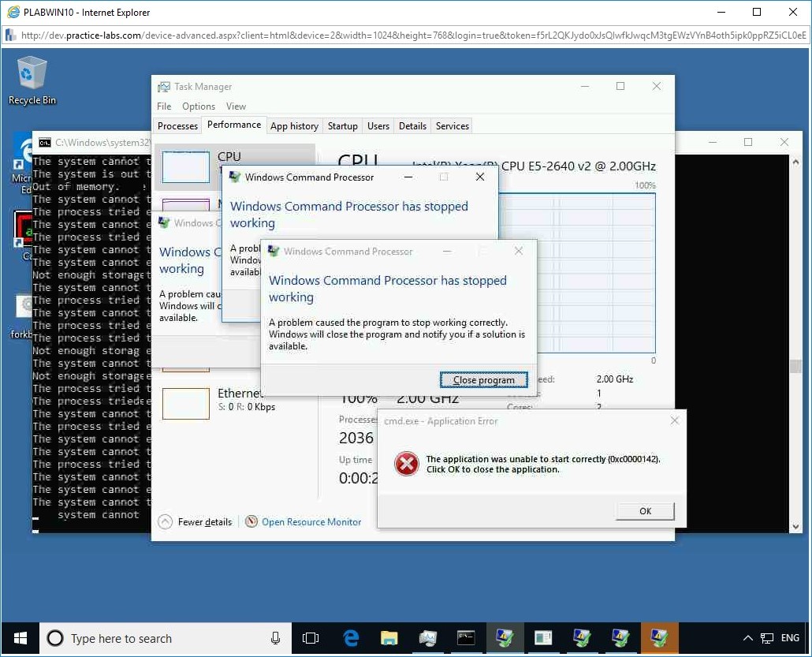Open Resource Monitor from the link

(x=311, y=521)
